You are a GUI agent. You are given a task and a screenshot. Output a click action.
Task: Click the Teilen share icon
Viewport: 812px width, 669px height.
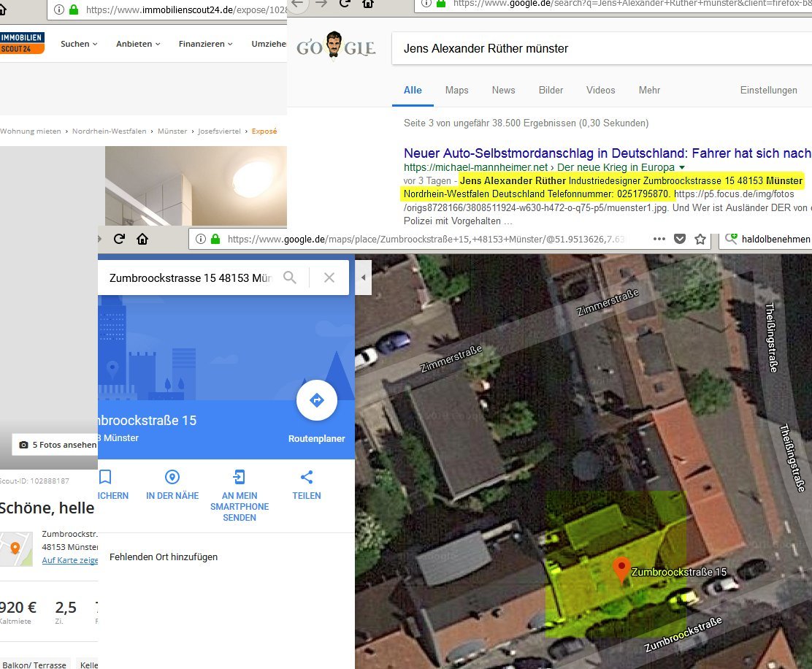[x=307, y=477]
